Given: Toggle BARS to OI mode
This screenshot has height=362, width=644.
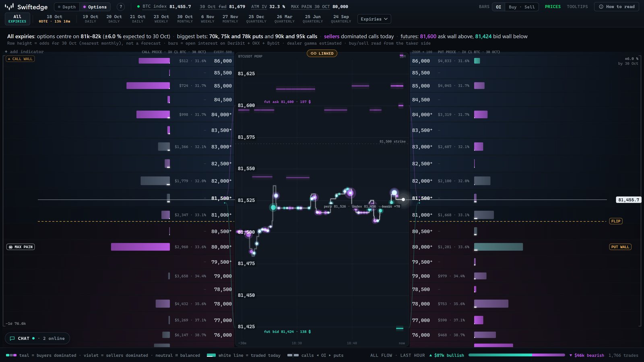Looking at the screenshot, I should (x=498, y=7).
